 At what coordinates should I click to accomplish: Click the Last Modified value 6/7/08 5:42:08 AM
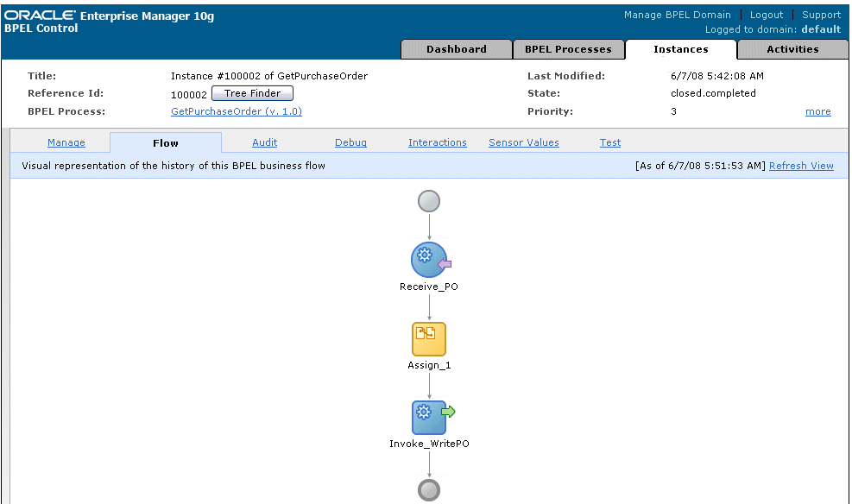pyautogui.click(x=717, y=76)
